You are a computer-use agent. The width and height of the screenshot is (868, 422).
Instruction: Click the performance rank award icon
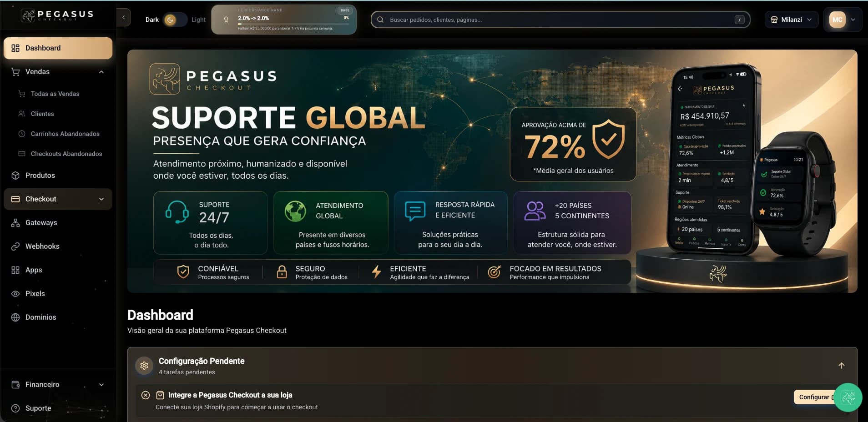(226, 20)
